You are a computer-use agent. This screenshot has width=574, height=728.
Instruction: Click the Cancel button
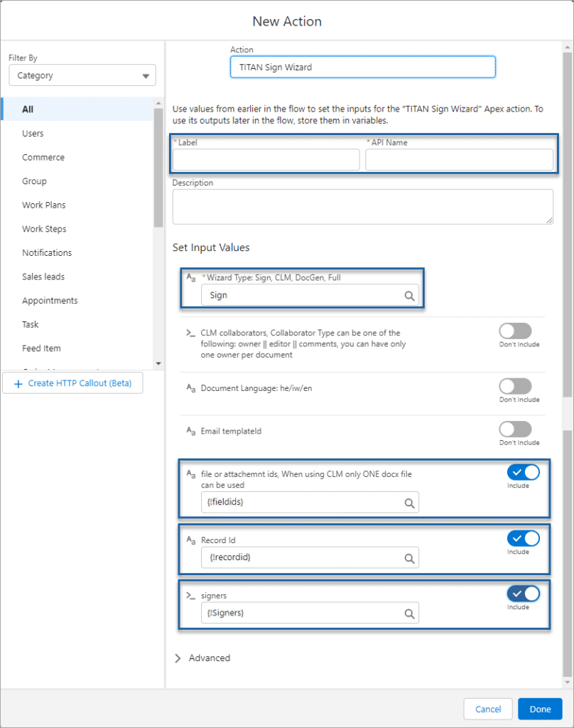(x=488, y=709)
